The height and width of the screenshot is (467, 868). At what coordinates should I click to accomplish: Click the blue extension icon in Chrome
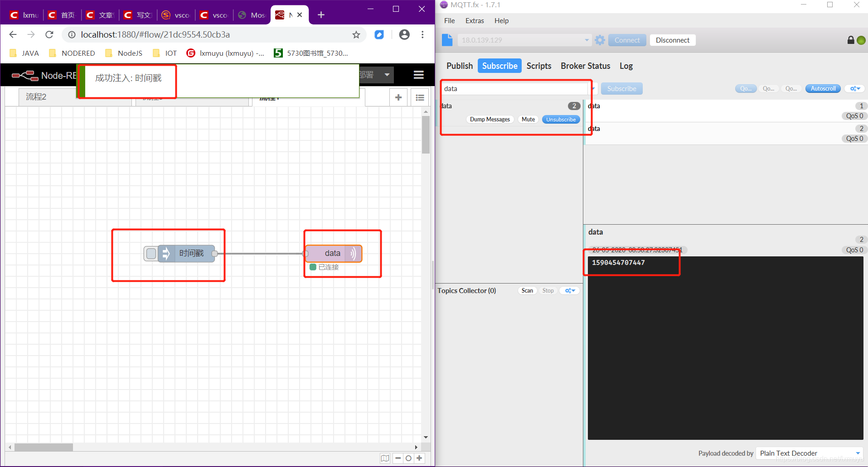point(379,34)
